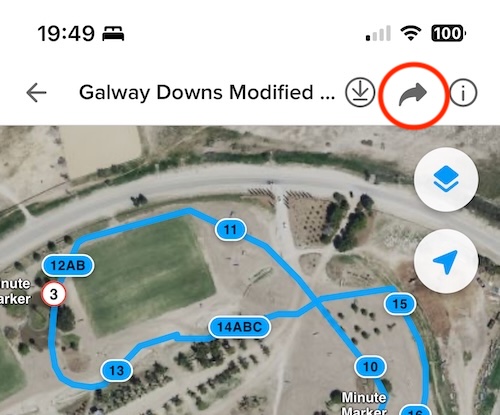Tap the green field on the map
The height and width of the screenshot is (415, 500).
tap(145, 275)
